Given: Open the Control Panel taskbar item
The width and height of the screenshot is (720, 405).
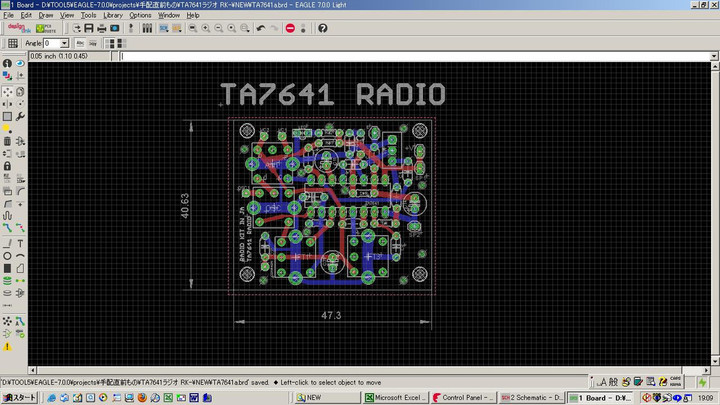Looking at the screenshot, I should (x=463, y=397).
